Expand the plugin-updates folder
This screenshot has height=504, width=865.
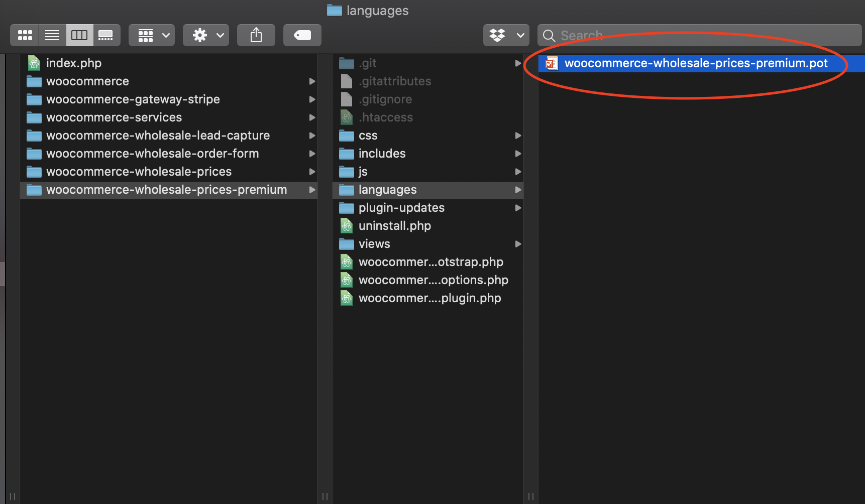[x=518, y=208]
